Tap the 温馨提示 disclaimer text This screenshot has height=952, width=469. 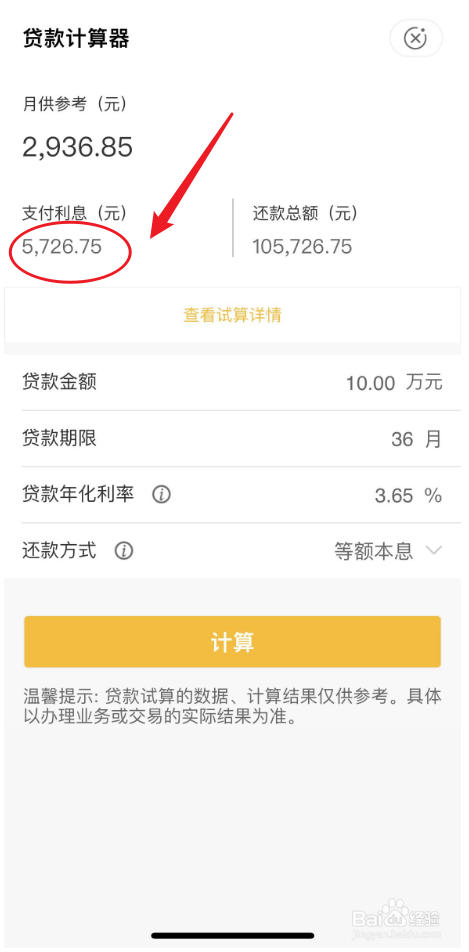click(x=232, y=706)
